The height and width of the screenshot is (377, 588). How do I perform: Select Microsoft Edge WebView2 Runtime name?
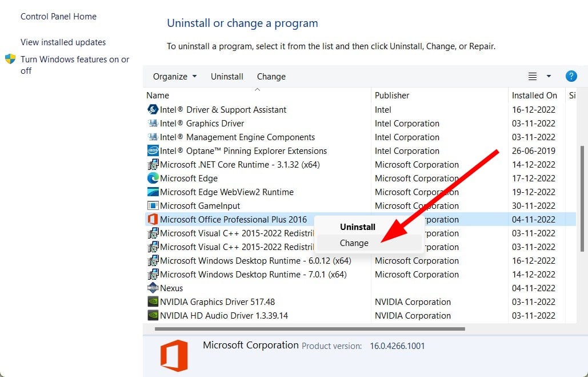[x=226, y=192]
